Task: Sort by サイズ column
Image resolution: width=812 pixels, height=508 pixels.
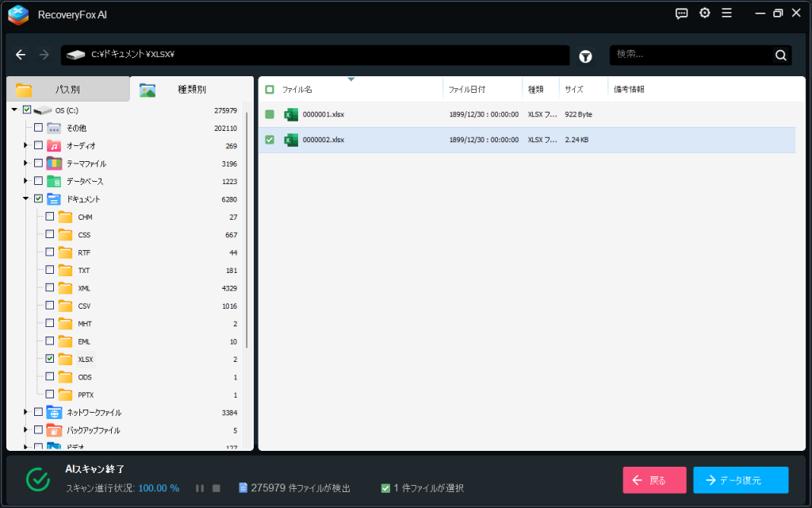Action: [574, 90]
